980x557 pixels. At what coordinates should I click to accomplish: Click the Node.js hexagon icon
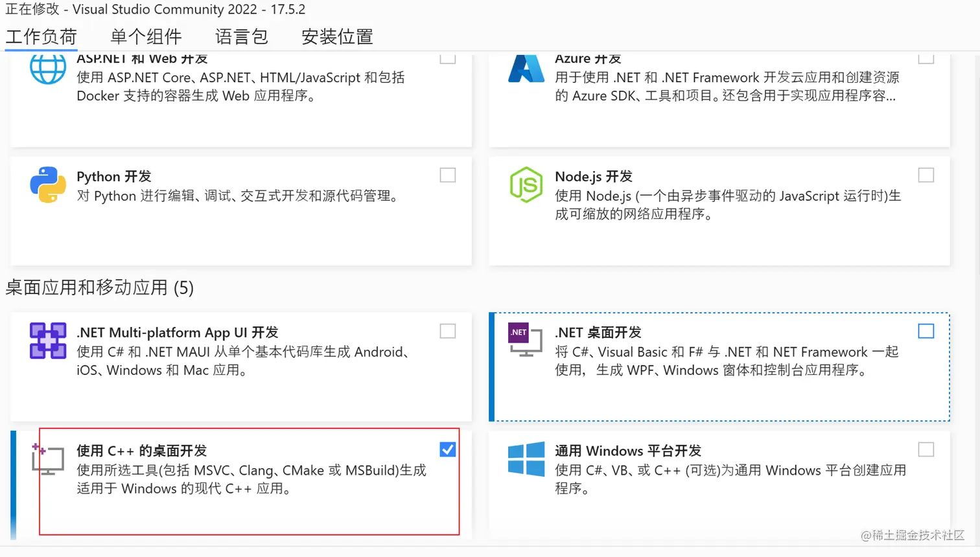[x=526, y=185]
